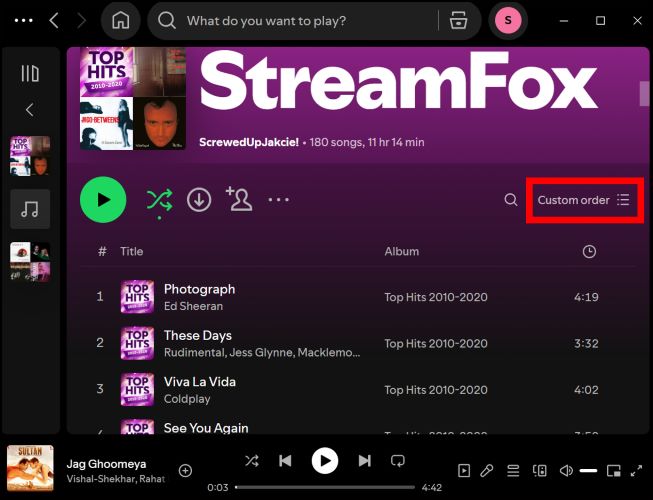Select the track Viva La Vida
The height and width of the screenshot is (500, 653).
pos(200,381)
